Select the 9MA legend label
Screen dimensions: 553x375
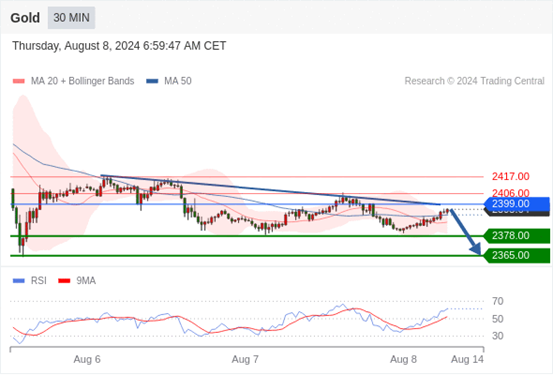coord(86,281)
